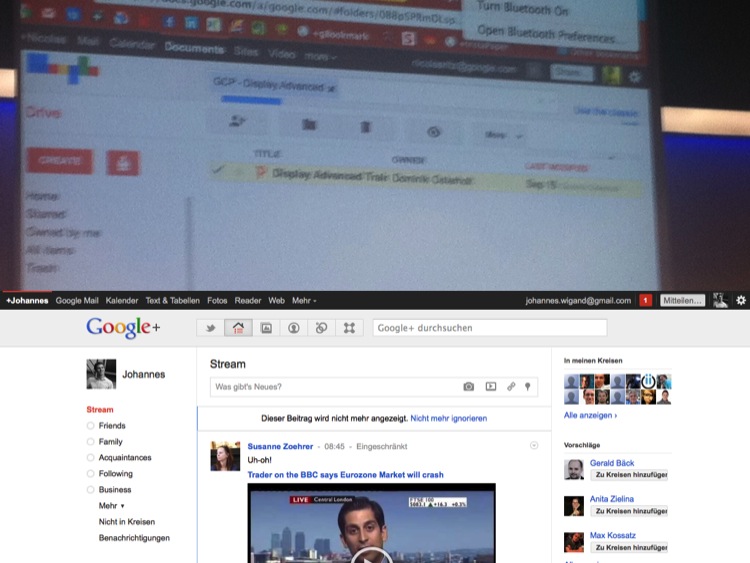Click the Google+ logo
The image size is (750, 563).
point(123,328)
